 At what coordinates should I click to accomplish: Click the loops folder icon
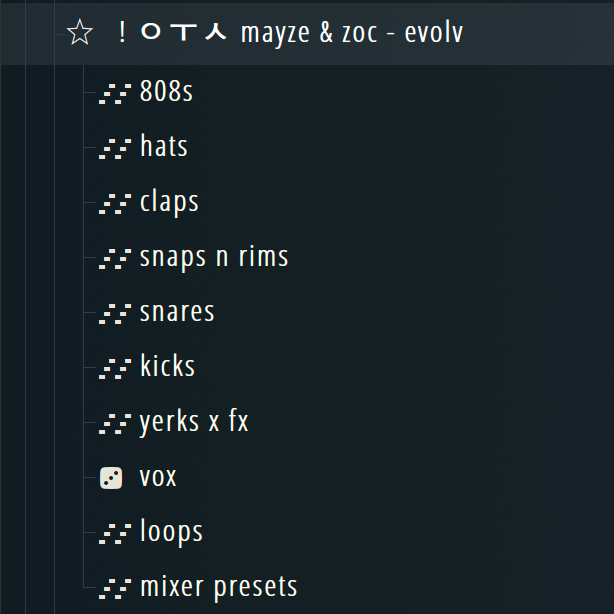coord(114,533)
